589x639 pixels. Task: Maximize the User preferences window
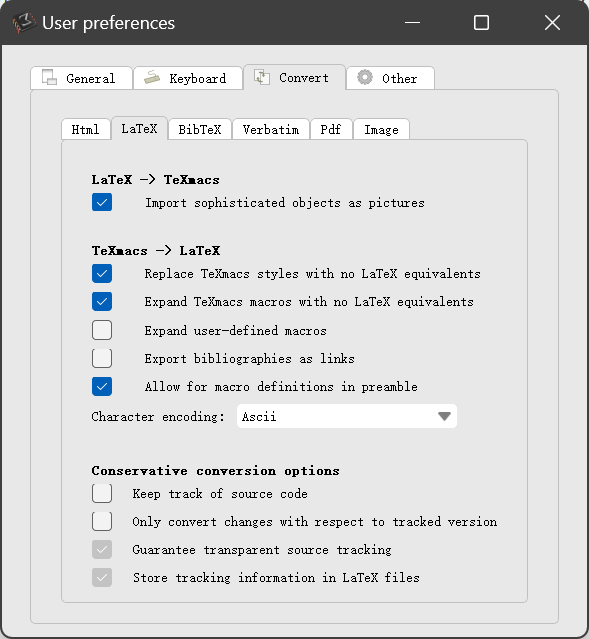[x=481, y=23]
